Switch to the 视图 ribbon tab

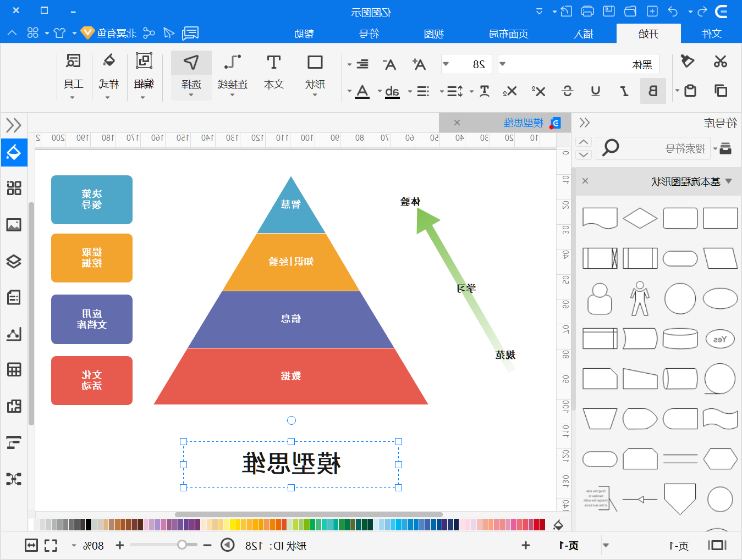pyautogui.click(x=434, y=34)
